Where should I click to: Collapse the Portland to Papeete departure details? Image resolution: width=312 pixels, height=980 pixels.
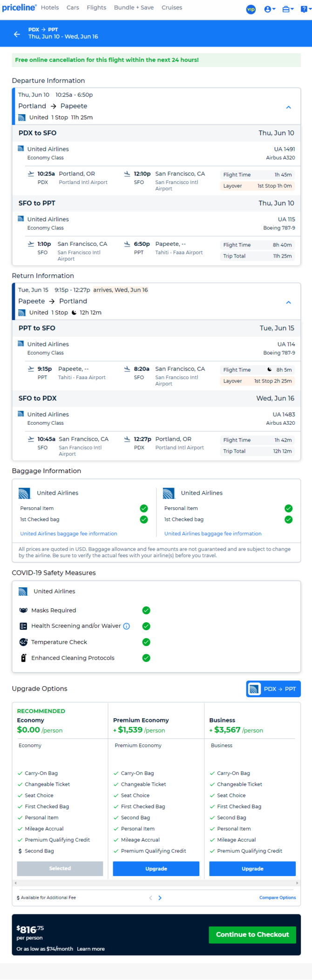pyautogui.click(x=289, y=107)
